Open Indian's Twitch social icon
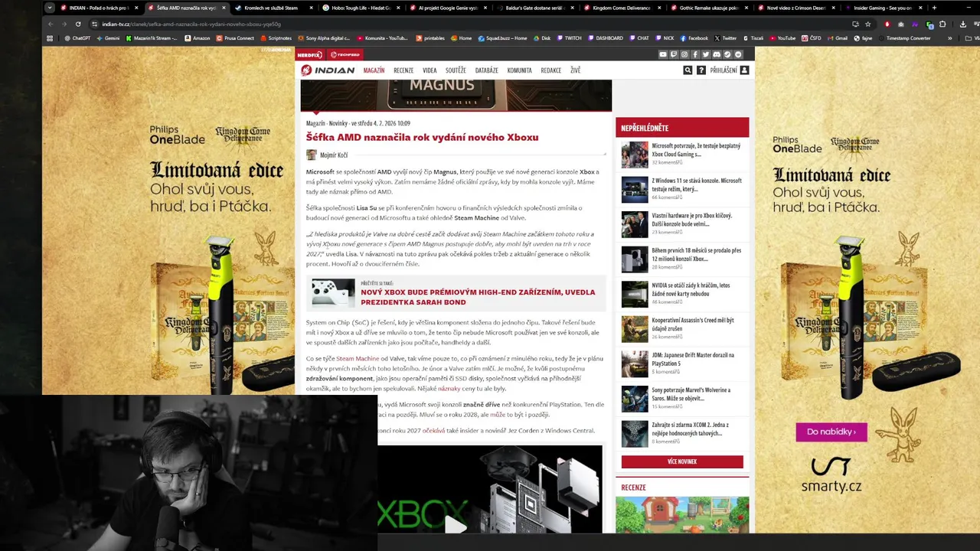This screenshot has width=980, height=551. click(674, 54)
